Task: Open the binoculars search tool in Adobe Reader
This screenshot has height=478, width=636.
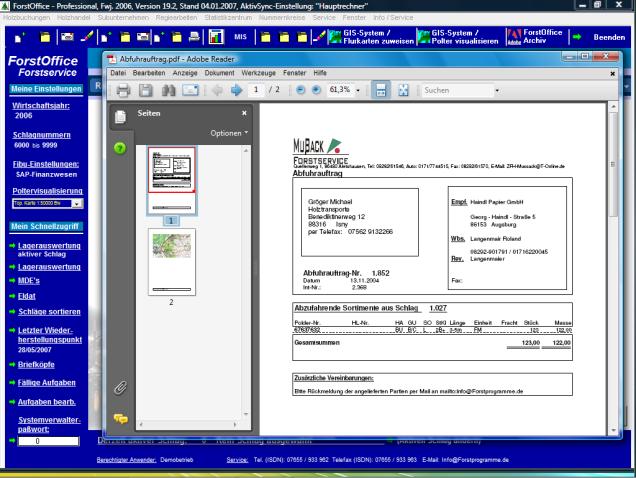Action: [x=168, y=90]
